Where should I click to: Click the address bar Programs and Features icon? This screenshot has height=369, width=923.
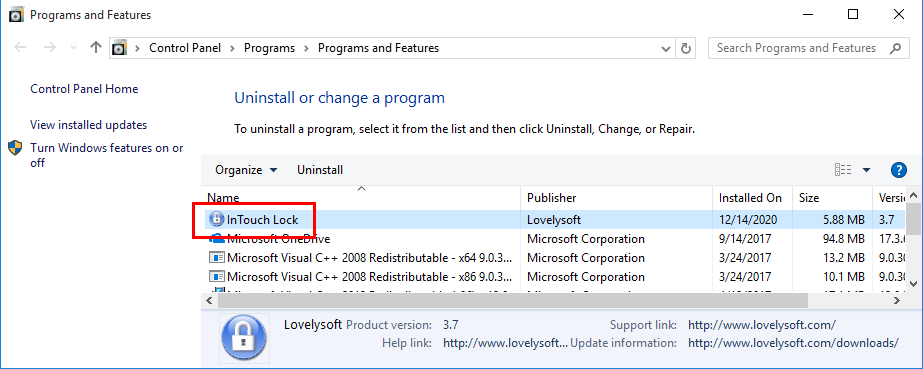point(119,48)
